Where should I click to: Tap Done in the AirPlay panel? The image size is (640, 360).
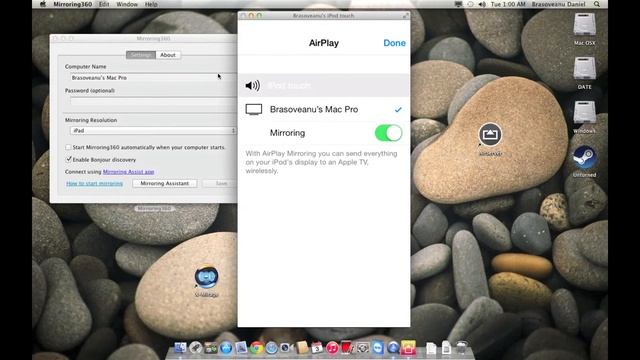(394, 43)
